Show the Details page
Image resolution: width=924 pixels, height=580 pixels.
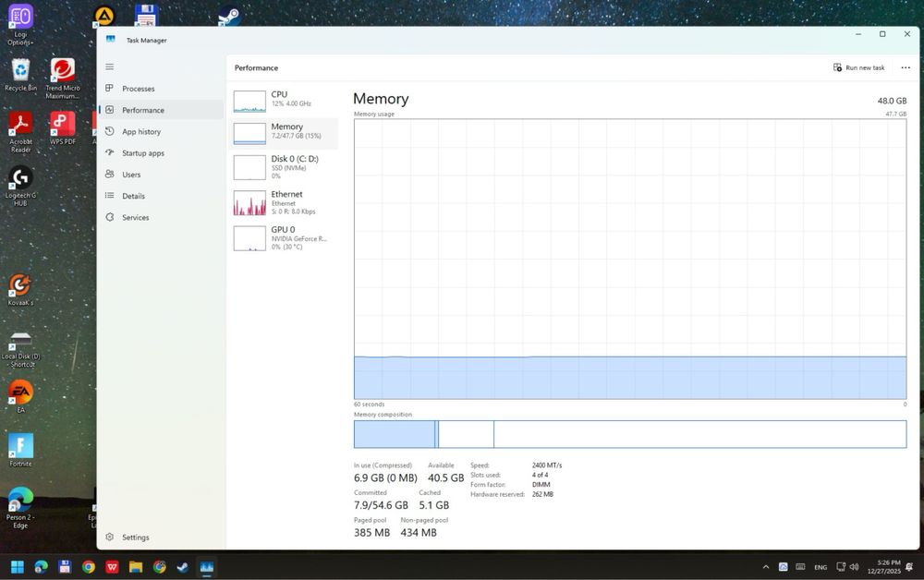[x=160, y=196]
